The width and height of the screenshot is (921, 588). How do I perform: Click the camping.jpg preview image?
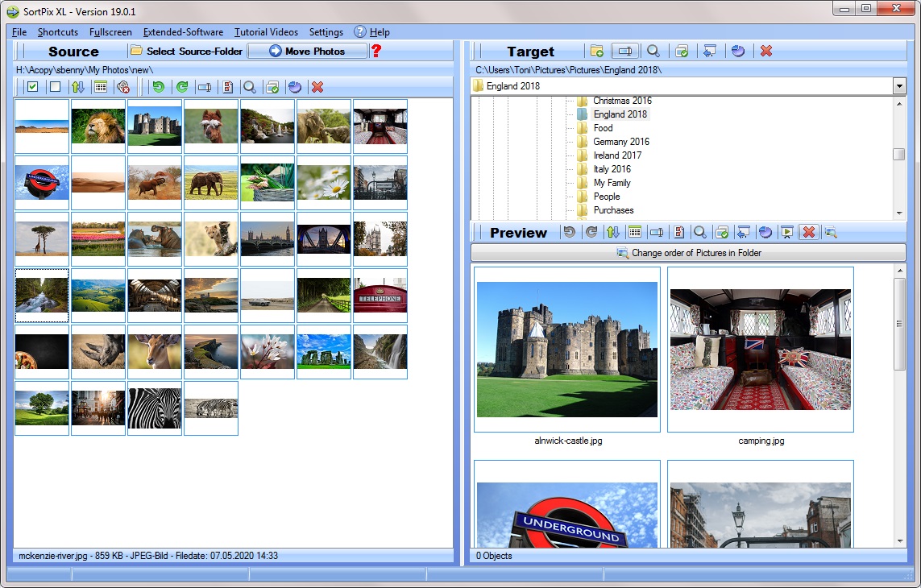(x=760, y=350)
